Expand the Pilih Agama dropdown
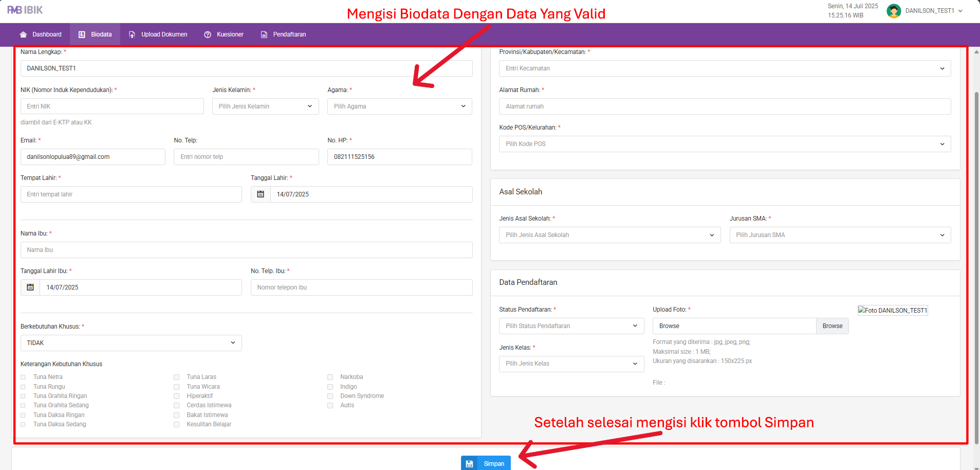The image size is (980, 470). point(399,106)
